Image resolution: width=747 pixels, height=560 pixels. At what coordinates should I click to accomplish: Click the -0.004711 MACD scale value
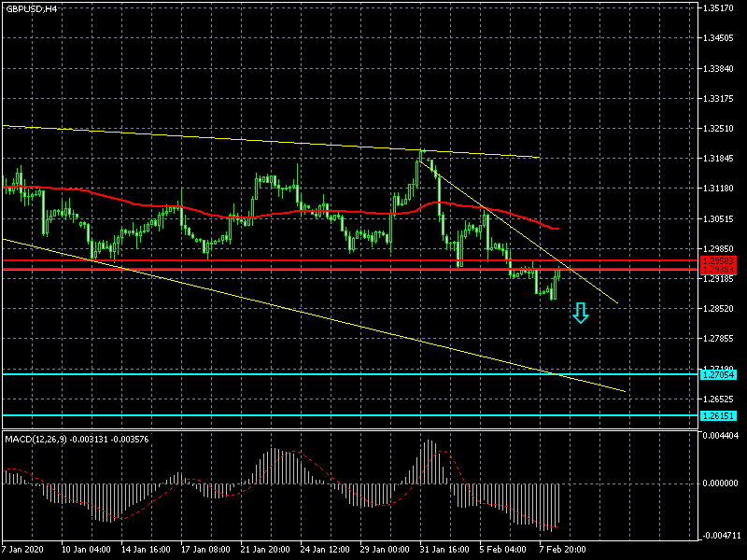[x=720, y=536]
